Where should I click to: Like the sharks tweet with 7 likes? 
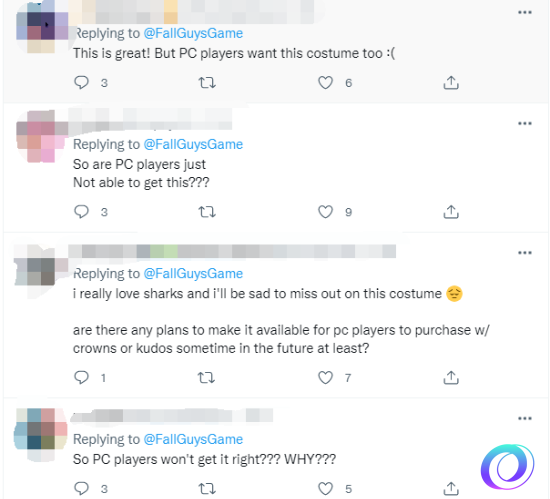(325, 378)
